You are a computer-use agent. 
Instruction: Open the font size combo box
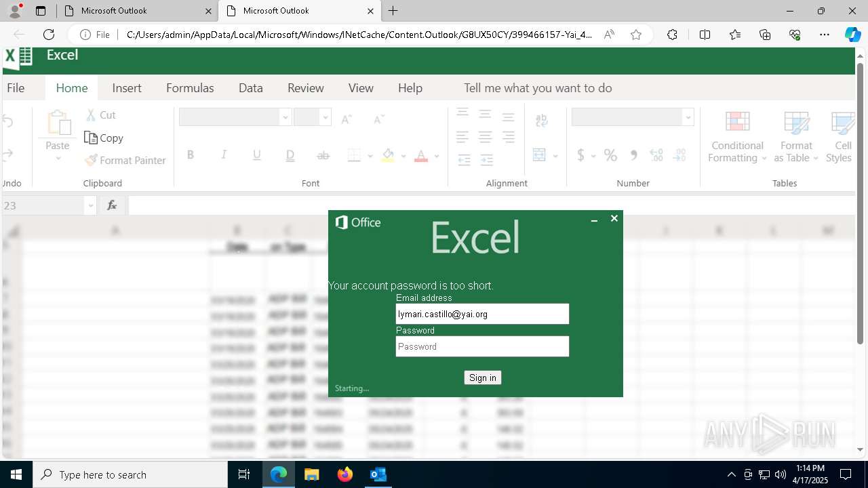(x=313, y=117)
